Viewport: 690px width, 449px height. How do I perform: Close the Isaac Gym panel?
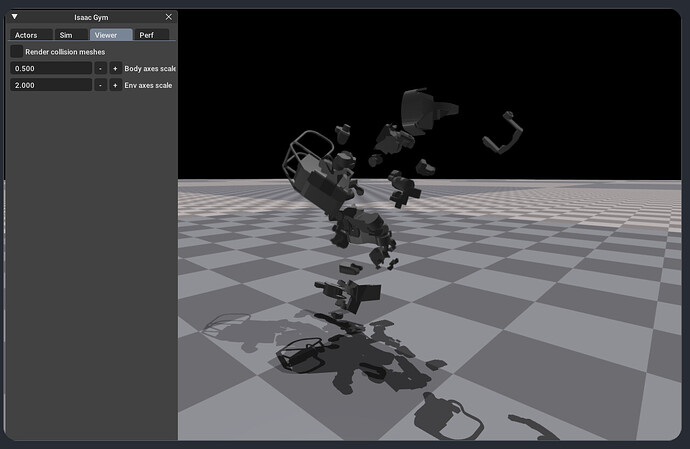tap(168, 17)
